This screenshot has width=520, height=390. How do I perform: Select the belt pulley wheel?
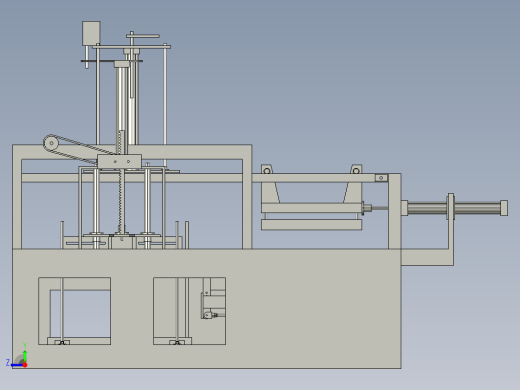(x=51, y=143)
